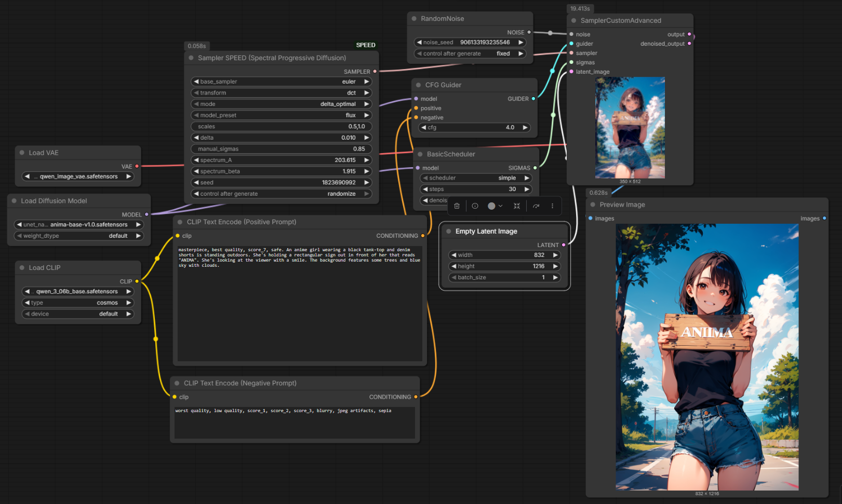The width and height of the screenshot is (842, 504).
Task: Collapse the CFG Guider node via title dot
Action: coord(419,85)
